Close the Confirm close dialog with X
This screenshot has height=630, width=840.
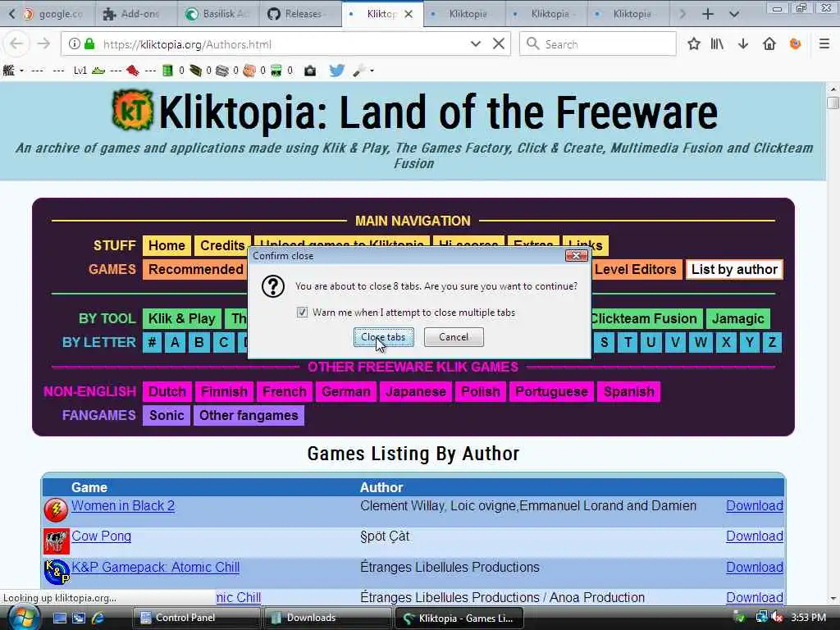[x=577, y=256]
